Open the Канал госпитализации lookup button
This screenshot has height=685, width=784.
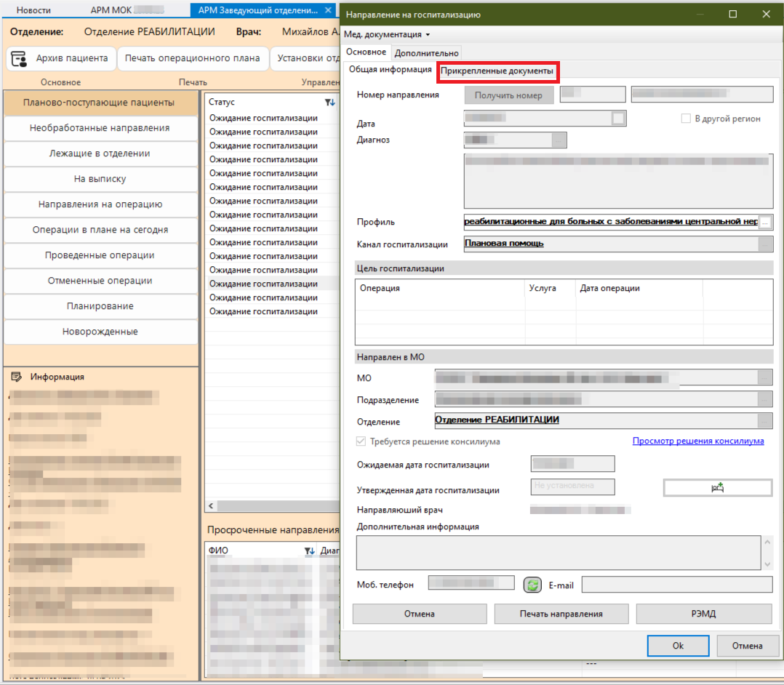click(x=765, y=244)
